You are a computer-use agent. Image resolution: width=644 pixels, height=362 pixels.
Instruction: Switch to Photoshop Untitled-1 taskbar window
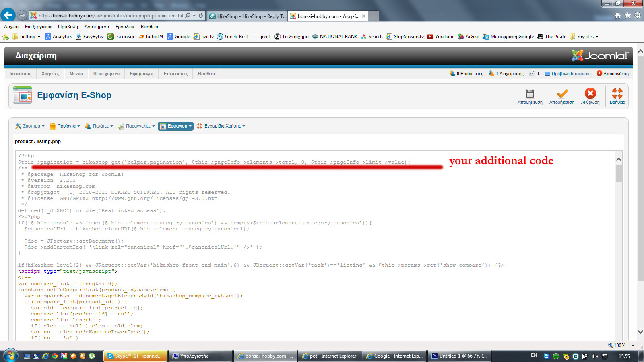tap(460, 356)
